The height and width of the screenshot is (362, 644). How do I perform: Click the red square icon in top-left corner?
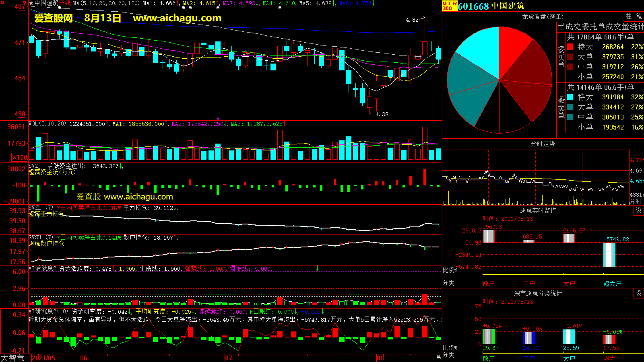point(2,2)
